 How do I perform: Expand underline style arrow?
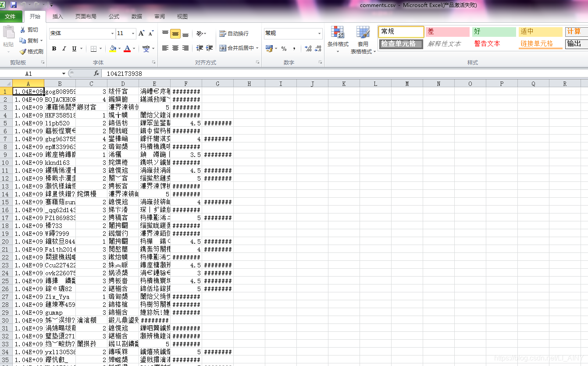[82, 49]
